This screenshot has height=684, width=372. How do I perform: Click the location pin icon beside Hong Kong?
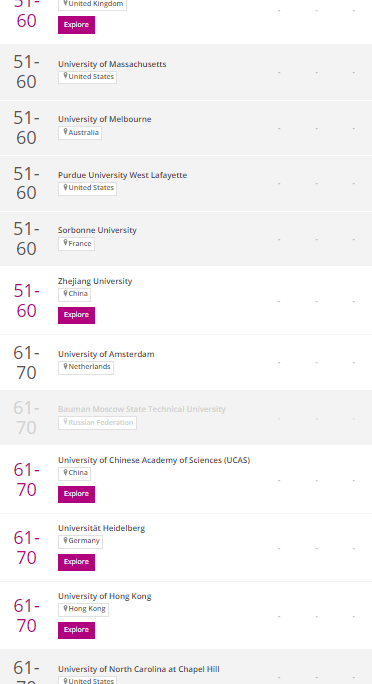click(x=65, y=608)
